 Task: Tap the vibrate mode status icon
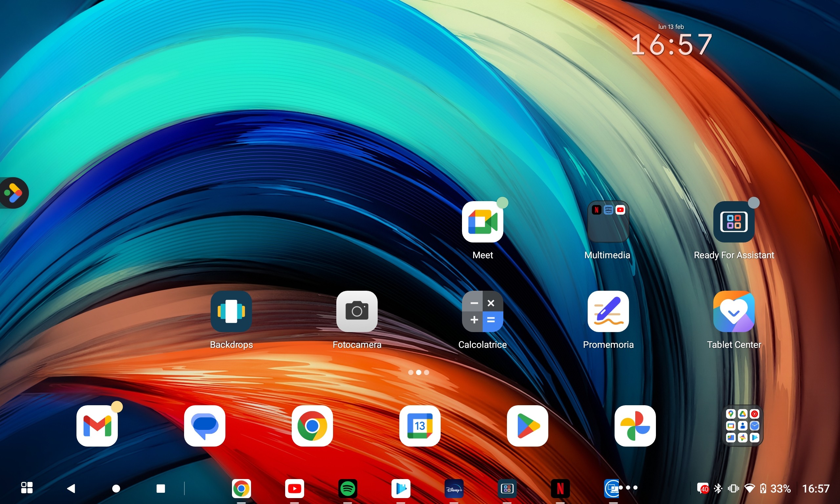(733, 488)
